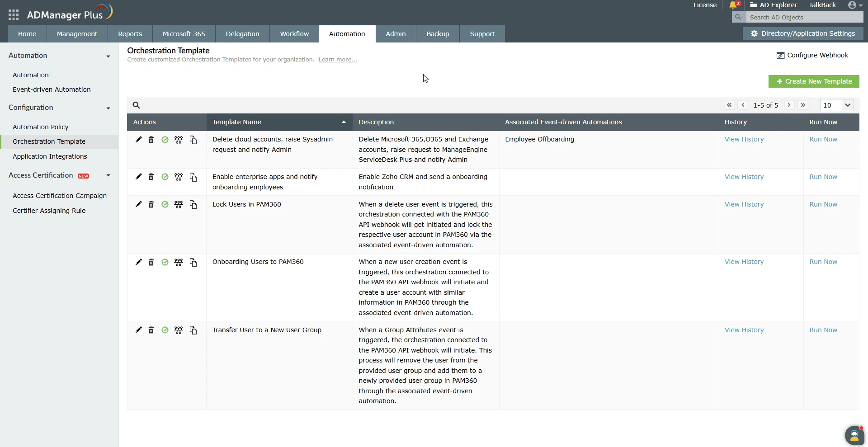This screenshot has height=447, width=868.
Task: Copy the Transfer User to a New User Group template
Action: click(x=193, y=330)
